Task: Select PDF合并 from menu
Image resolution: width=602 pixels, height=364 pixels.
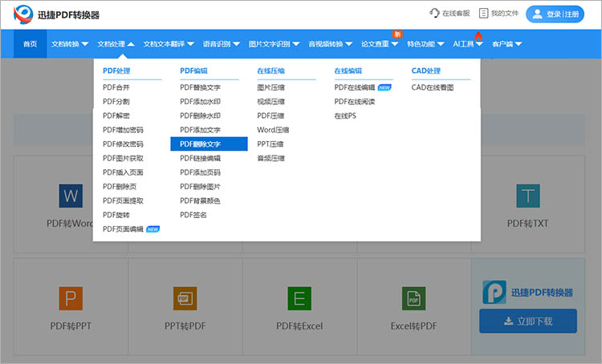Action: click(x=116, y=87)
